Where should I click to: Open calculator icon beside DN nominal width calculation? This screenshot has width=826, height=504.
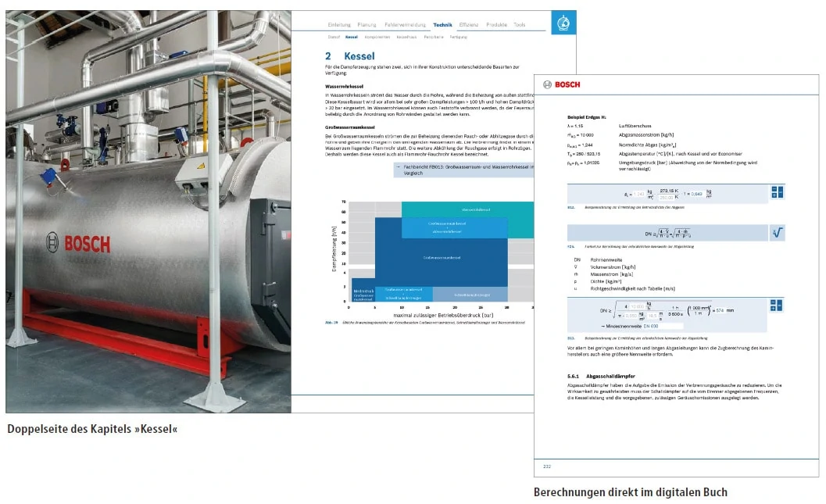tap(777, 306)
